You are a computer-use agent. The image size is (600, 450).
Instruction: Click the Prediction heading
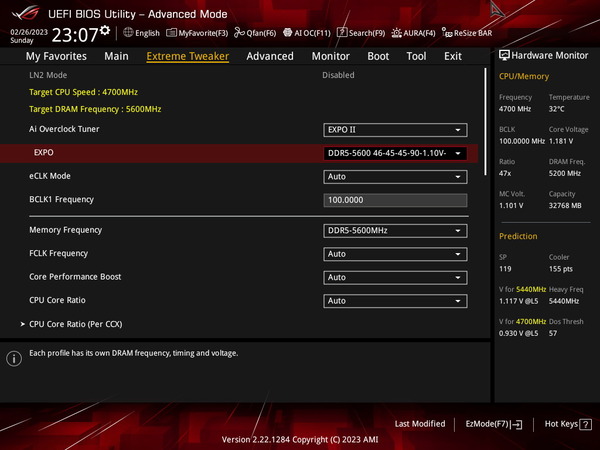point(518,236)
